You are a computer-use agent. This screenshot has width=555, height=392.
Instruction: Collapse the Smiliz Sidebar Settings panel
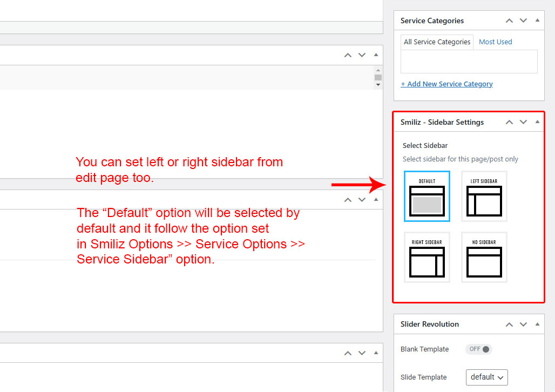click(537, 122)
